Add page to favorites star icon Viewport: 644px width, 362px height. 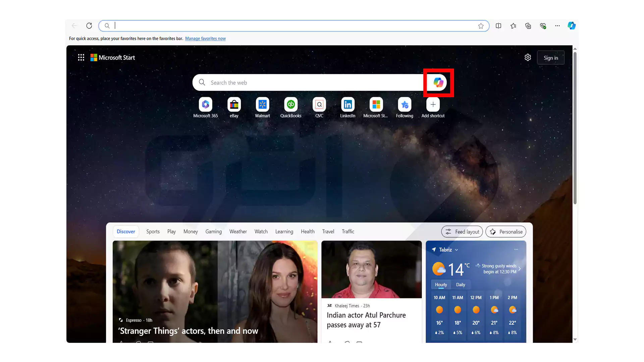pyautogui.click(x=481, y=26)
